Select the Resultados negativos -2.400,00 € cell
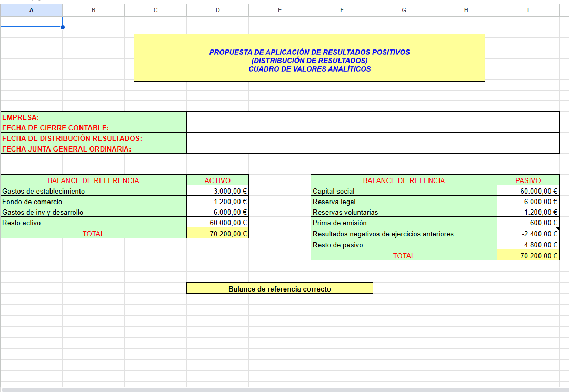Screen dimensions: 569x392 [x=528, y=234]
